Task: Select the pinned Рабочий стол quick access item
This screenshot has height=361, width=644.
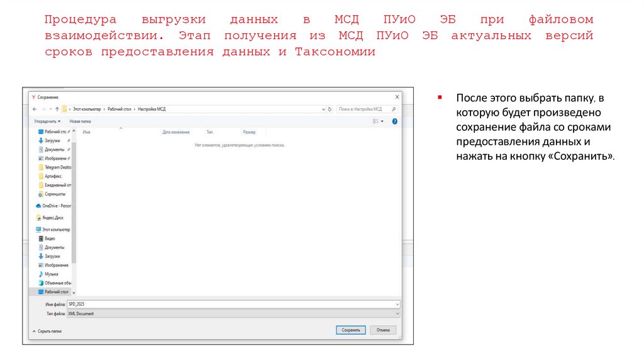Action: pos(54,132)
